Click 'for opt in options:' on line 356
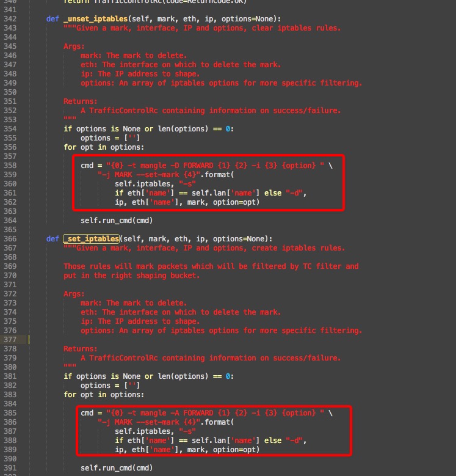456x476 pixels. 104,147
